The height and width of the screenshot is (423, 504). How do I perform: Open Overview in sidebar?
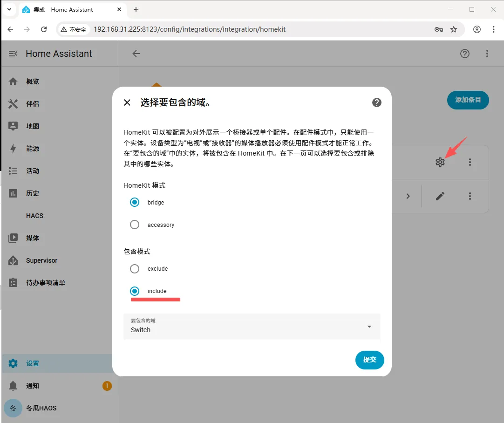click(60, 82)
